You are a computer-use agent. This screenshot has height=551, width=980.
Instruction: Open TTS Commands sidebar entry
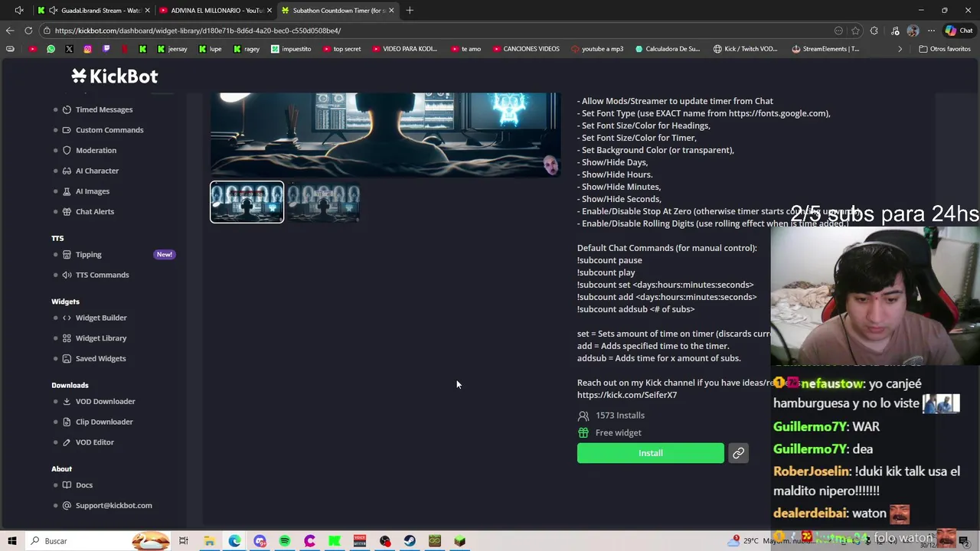click(102, 275)
